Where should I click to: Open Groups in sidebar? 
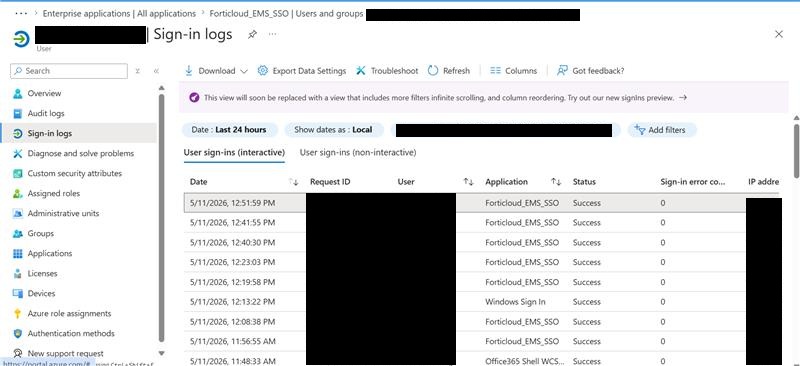pos(41,233)
